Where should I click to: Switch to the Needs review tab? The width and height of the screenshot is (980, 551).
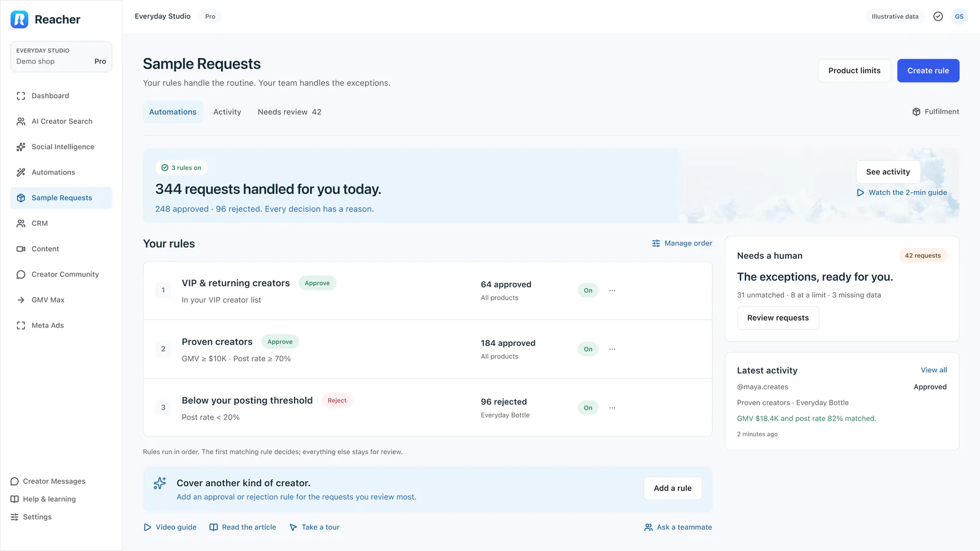[x=289, y=112]
